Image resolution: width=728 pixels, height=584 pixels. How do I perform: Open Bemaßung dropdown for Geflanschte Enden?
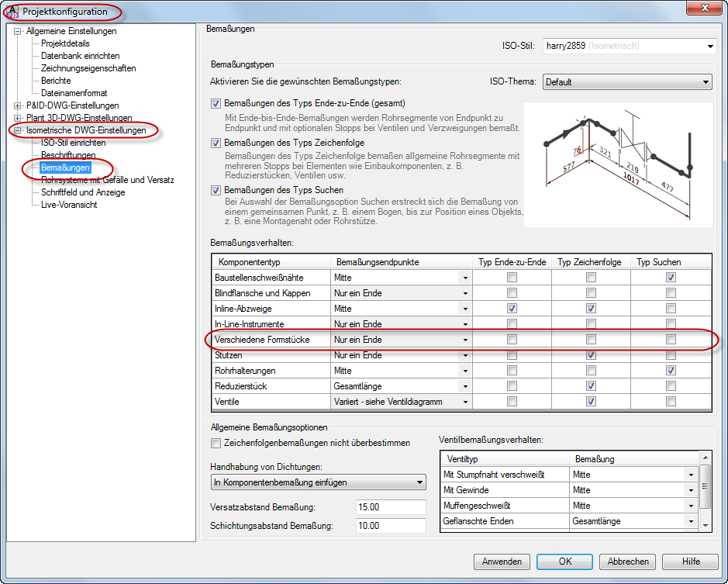click(691, 522)
